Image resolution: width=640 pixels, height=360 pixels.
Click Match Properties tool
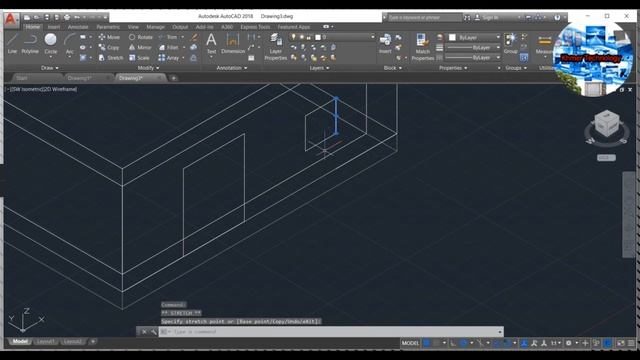pos(422,47)
